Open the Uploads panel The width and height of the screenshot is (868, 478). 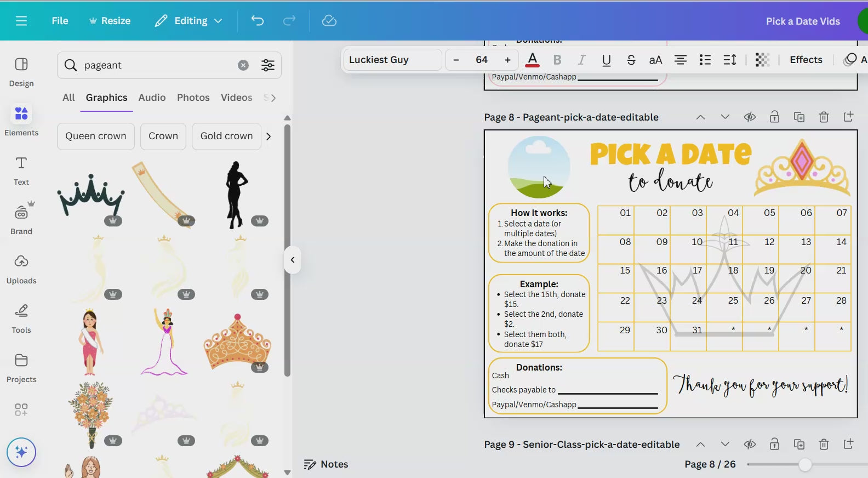pyautogui.click(x=21, y=269)
